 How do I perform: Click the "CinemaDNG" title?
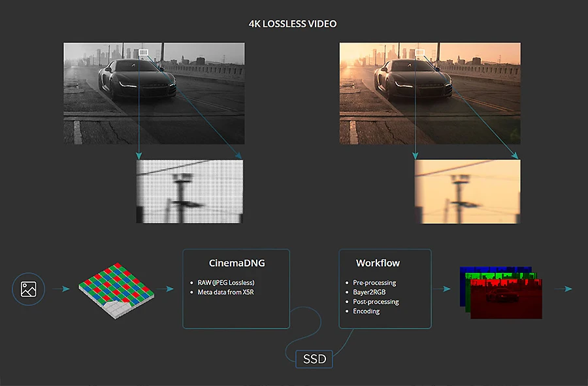click(x=237, y=263)
